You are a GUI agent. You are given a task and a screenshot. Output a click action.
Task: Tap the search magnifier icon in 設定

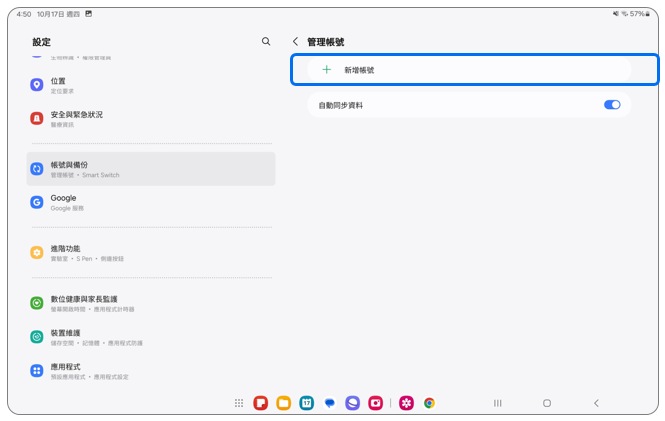pos(266,41)
